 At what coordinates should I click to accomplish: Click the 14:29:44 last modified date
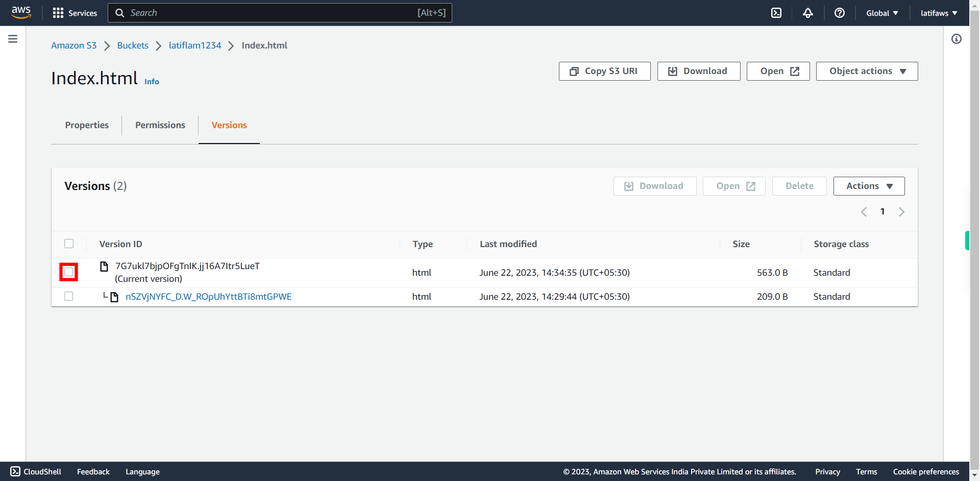554,297
